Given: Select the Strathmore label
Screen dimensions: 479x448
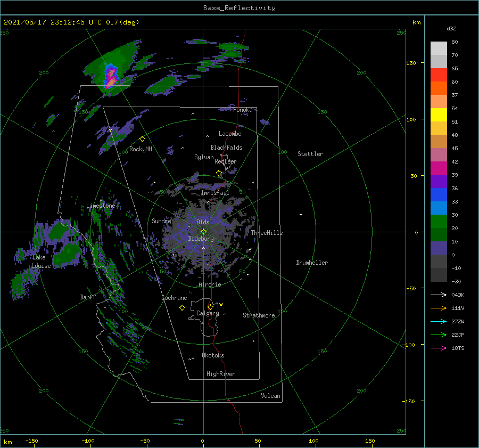Looking at the screenshot, I should tap(259, 315).
